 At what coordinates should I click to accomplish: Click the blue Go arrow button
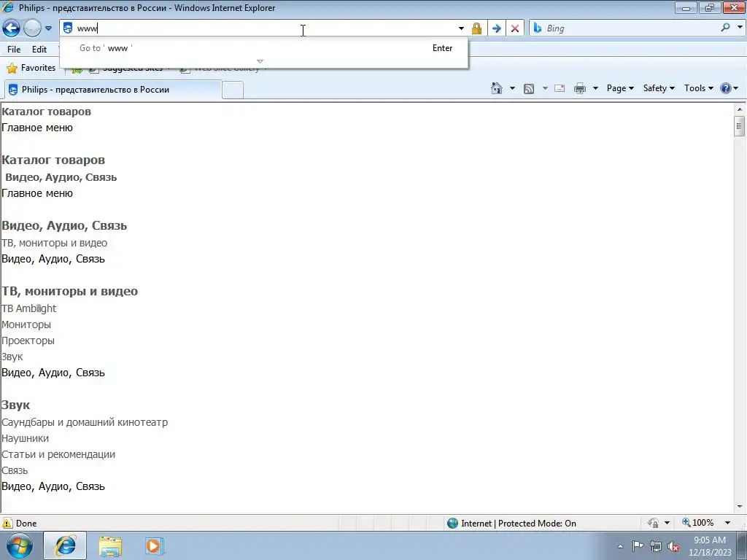[x=496, y=28]
